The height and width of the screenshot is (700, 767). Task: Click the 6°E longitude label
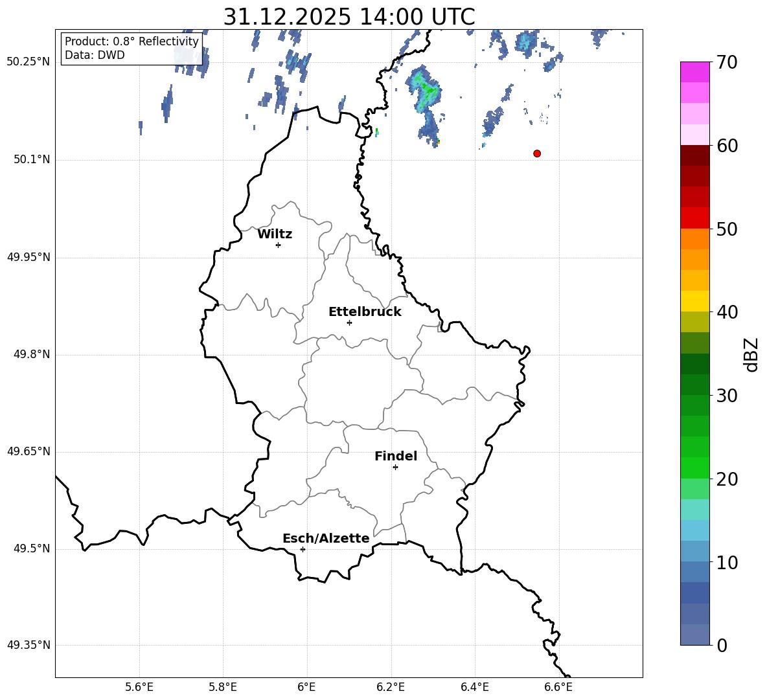tap(306, 687)
